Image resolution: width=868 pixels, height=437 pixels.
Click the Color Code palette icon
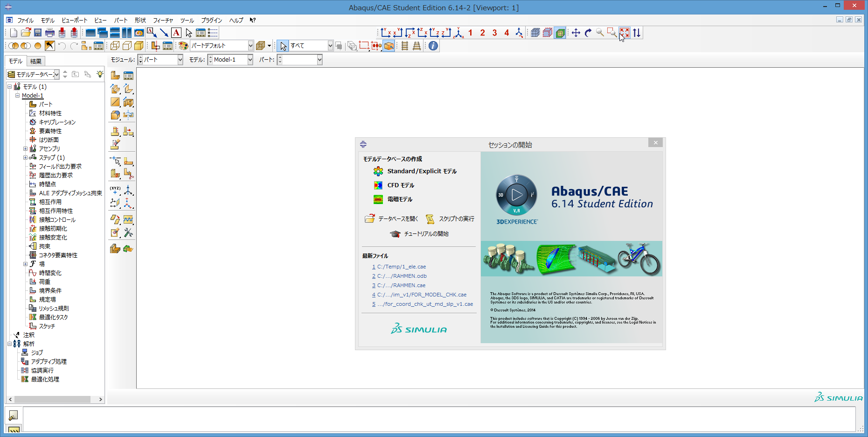[183, 46]
